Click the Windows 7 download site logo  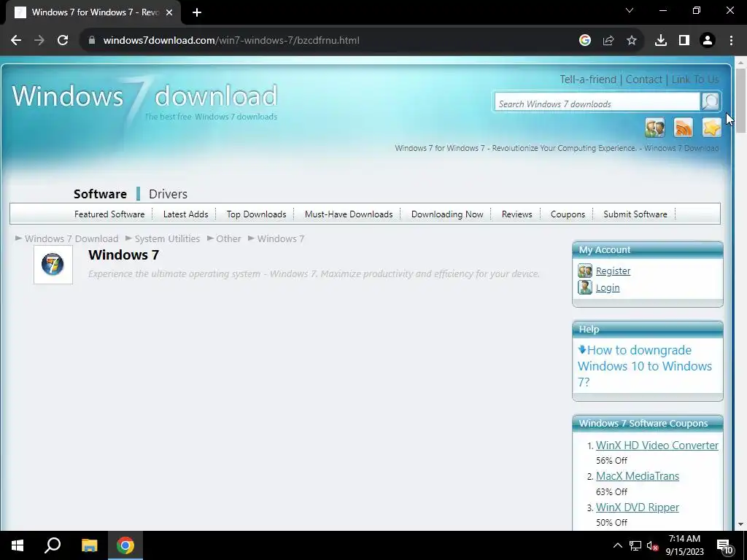coord(145,101)
